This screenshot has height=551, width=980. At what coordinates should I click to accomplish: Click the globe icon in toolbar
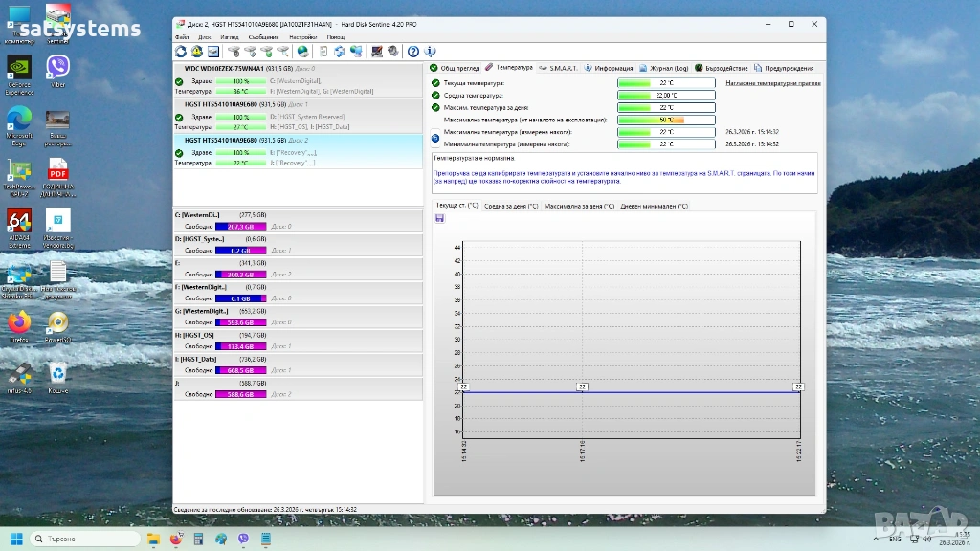303,52
